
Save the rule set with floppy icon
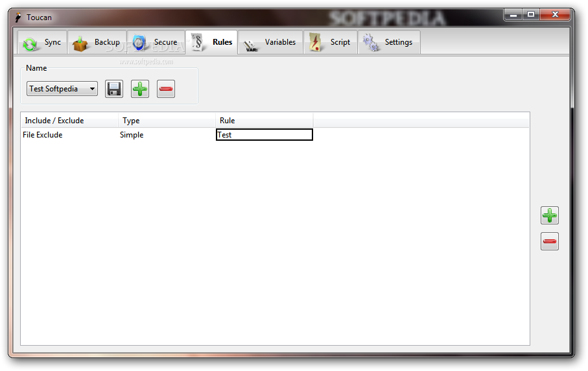(114, 89)
